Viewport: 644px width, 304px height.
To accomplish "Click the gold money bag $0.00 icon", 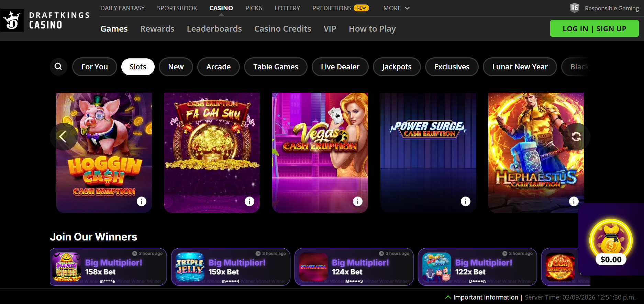I will pyautogui.click(x=611, y=242).
